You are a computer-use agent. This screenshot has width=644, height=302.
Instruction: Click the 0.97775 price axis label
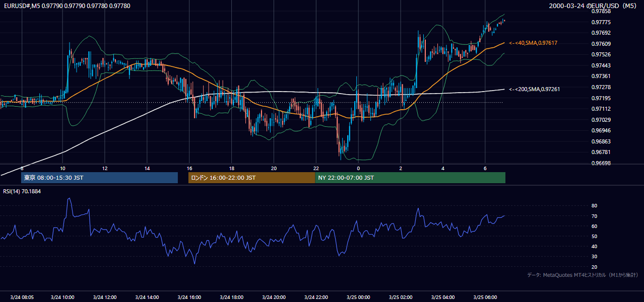tap(601, 22)
